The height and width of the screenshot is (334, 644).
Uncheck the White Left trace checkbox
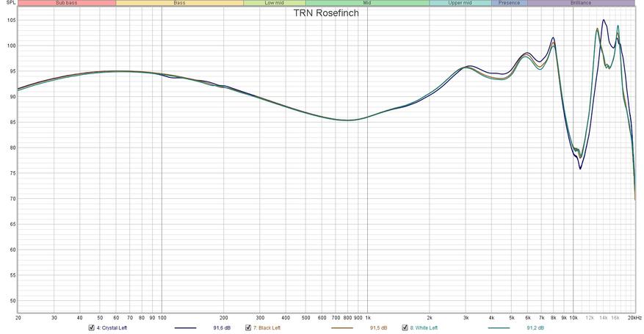coord(405,328)
